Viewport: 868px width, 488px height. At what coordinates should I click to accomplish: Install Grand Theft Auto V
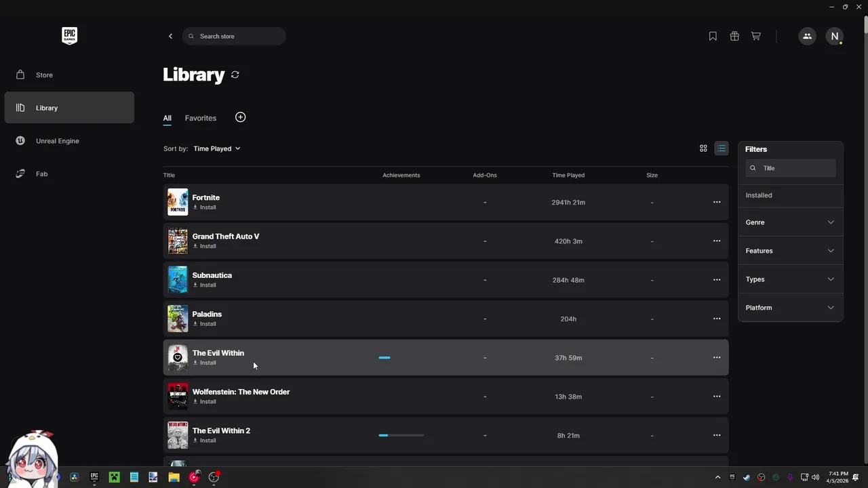[x=205, y=246]
